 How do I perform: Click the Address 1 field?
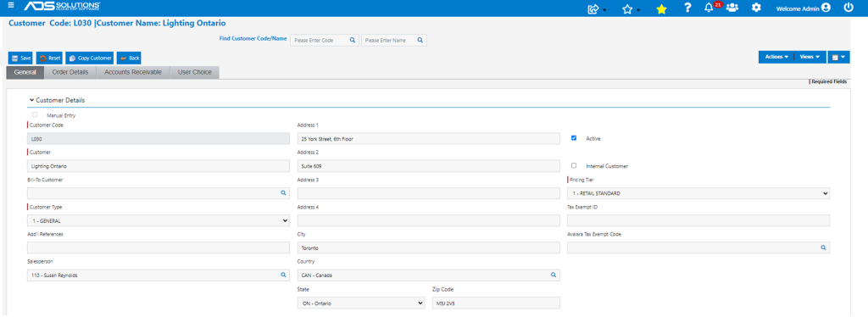coord(428,139)
